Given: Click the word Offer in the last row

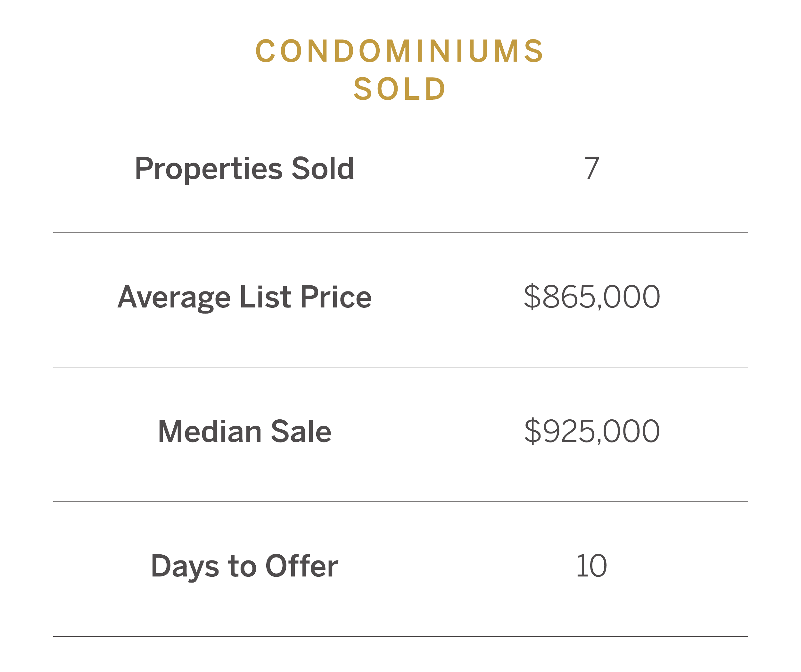Looking at the screenshot, I should click(302, 566).
